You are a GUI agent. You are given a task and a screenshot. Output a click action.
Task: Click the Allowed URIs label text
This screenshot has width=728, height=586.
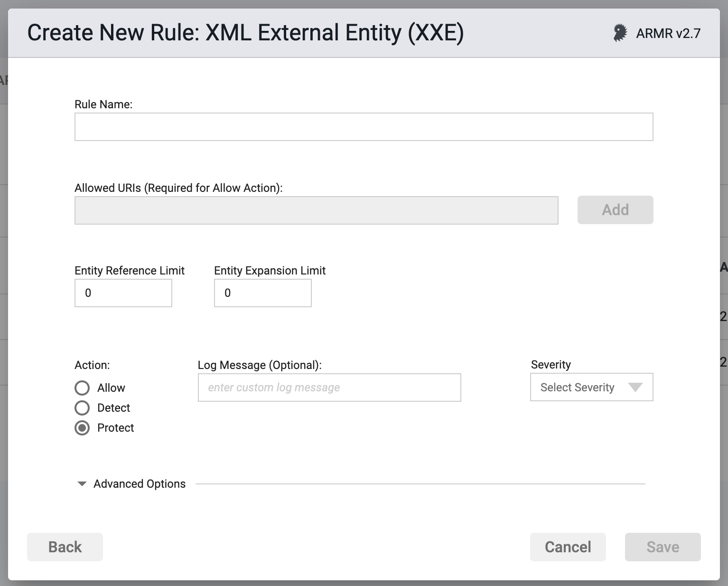[x=178, y=188]
